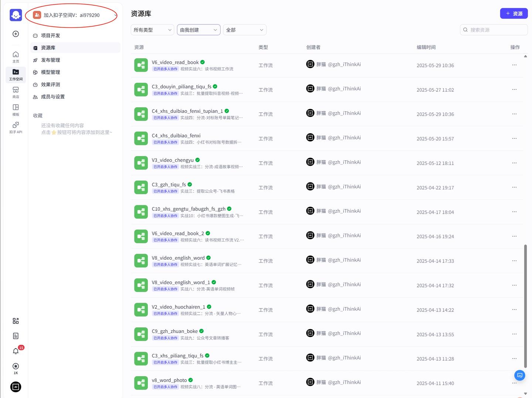Open the V6_video_read_book workflow link

[x=176, y=62]
